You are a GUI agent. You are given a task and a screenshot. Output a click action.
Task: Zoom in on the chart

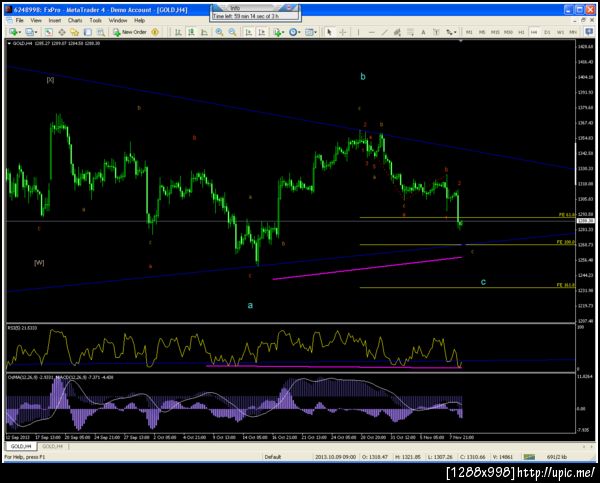tap(219, 32)
